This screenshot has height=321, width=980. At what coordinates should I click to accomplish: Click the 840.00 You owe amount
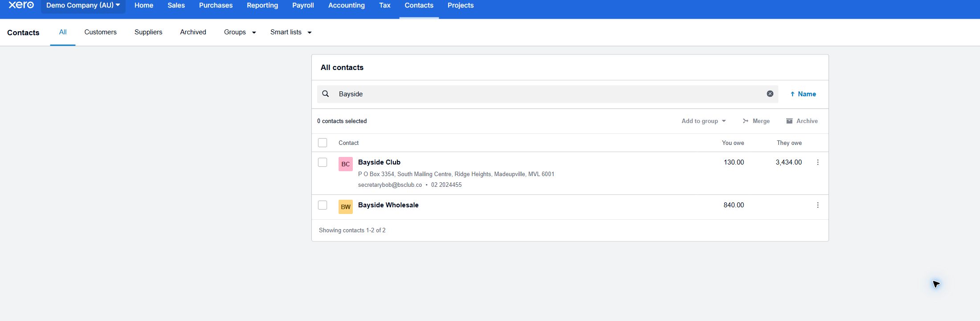pos(734,205)
